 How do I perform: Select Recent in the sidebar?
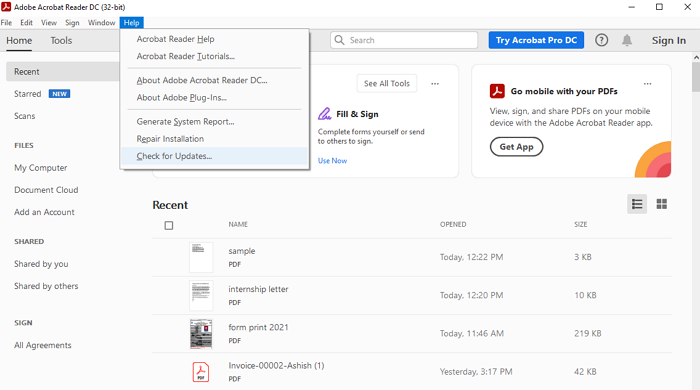coord(62,71)
